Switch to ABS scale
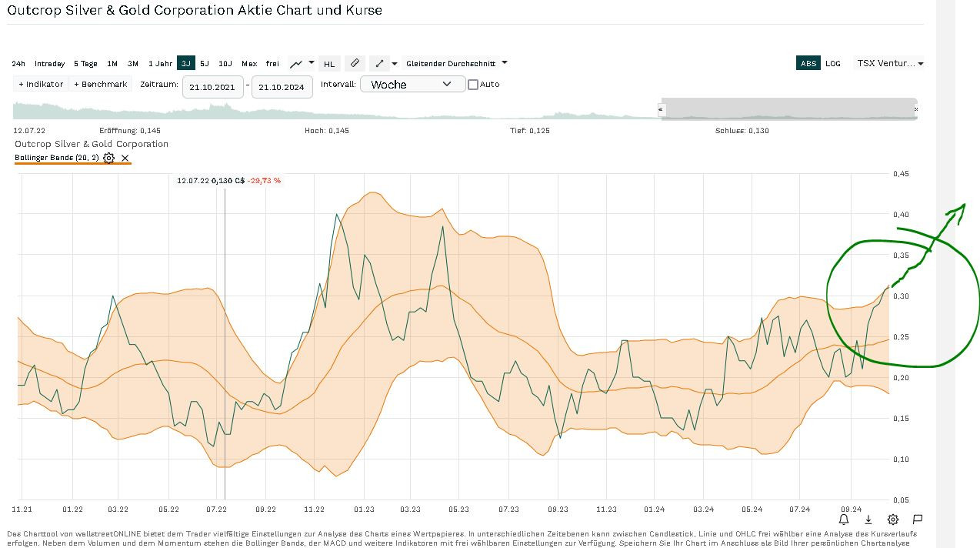This screenshot has height=548, width=980. [808, 63]
